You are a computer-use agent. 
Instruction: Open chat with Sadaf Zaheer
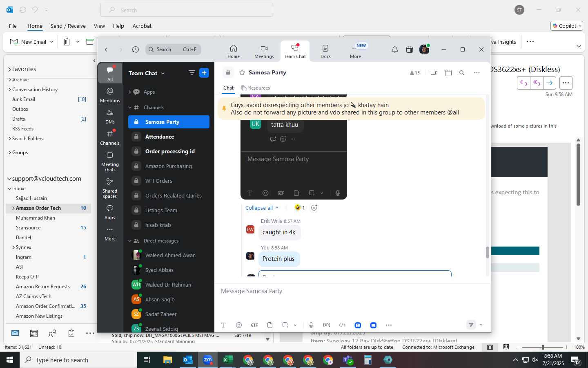coord(169,314)
